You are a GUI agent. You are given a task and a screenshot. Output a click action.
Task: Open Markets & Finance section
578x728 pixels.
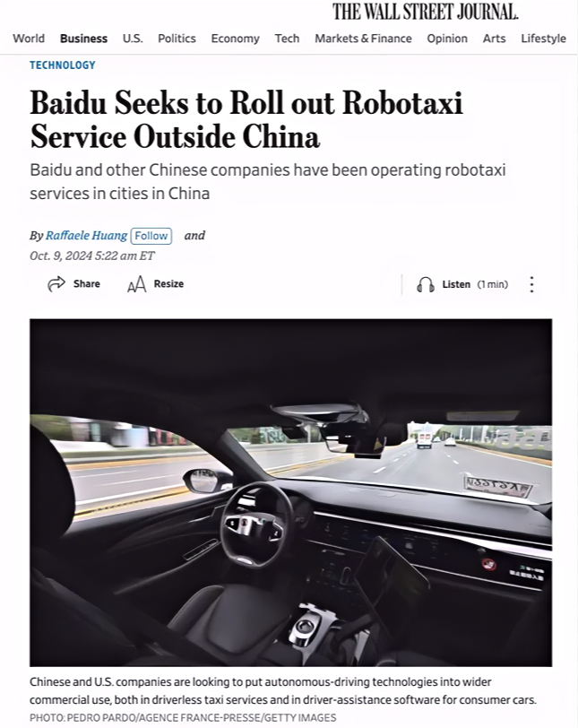pyautogui.click(x=363, y=39)
